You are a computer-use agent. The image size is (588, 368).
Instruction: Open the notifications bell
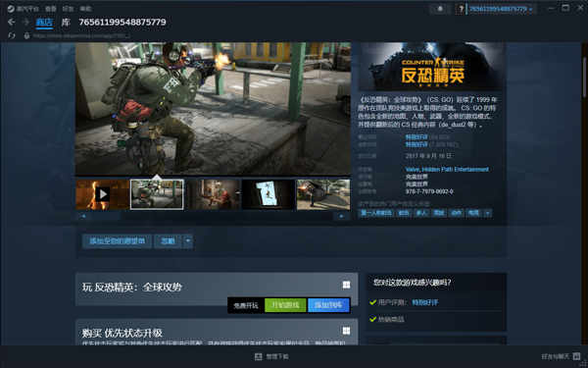[440, 9]
